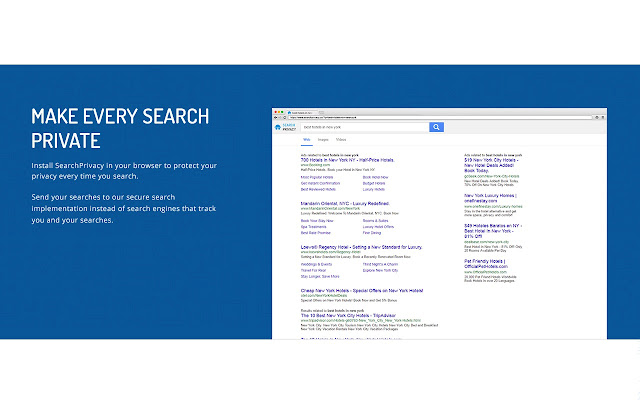Click the browser back arrow
640x400 pixels.
tap(276, 118)
